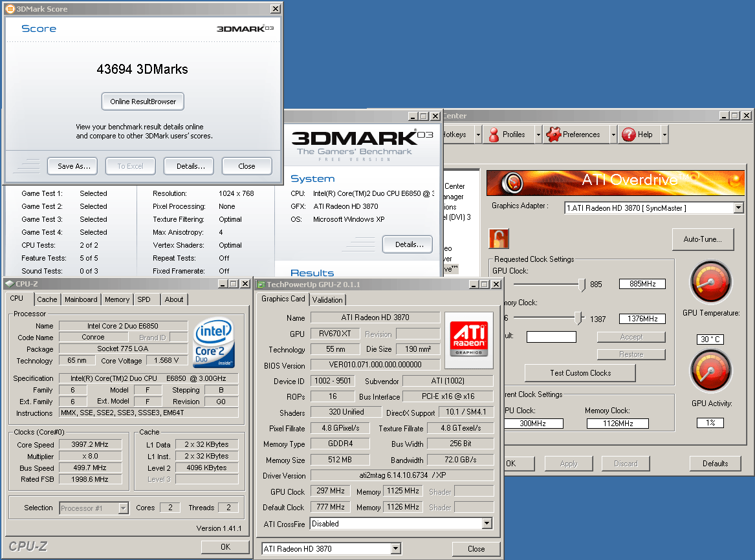
Task: Click the 30 °C temperature readout
Action: coord(710,339)
